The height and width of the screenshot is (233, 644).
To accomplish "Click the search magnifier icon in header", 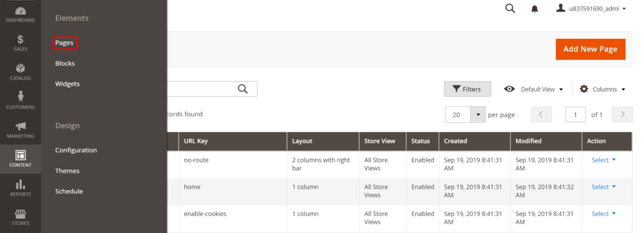I will click(x=510, y=8).
